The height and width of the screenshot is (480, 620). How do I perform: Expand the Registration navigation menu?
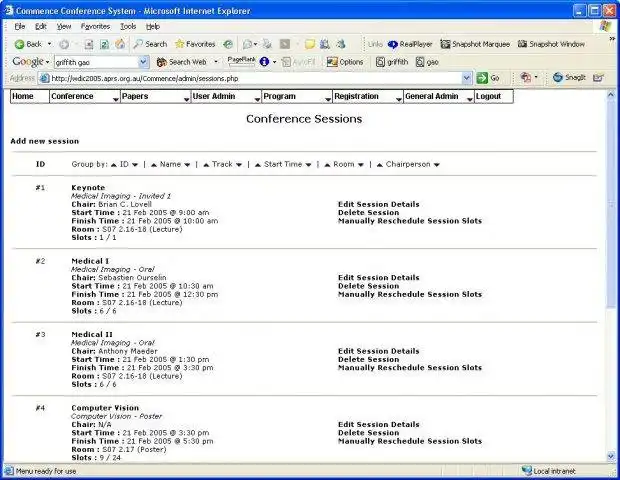tap(368, 96)
